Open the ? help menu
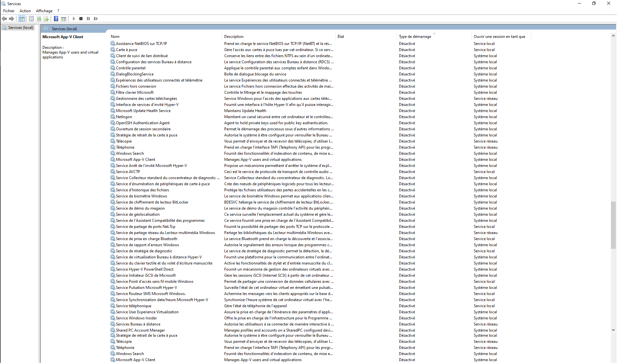Screen dimensions: 618x364 pyautogui.click(x=58, y=11)
